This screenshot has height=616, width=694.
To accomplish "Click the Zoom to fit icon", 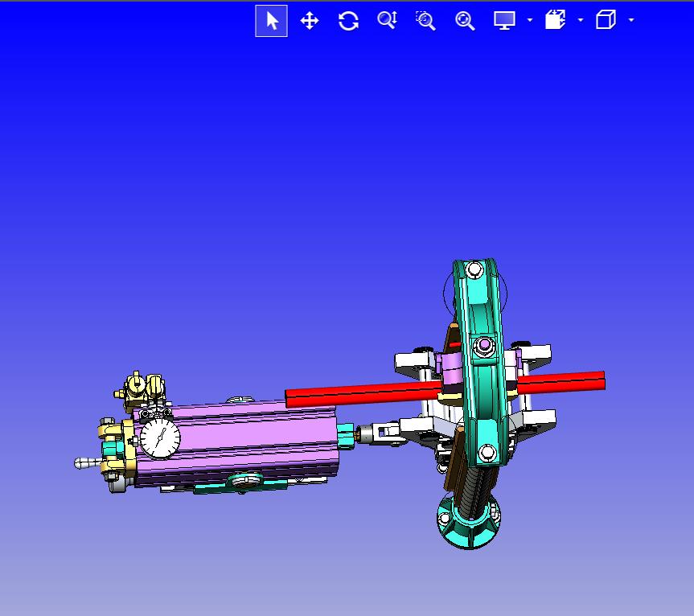I will tap(465, 21).
